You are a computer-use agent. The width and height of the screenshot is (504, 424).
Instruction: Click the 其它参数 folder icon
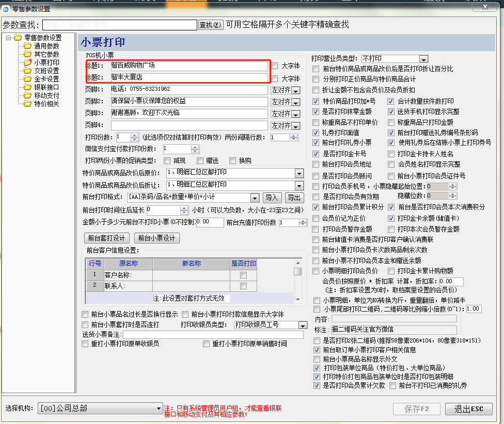click(x=27, y=54)
